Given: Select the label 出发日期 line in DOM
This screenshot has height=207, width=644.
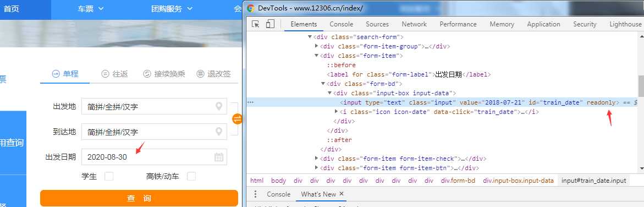Looking at the screenshot, I should (409, 74).
